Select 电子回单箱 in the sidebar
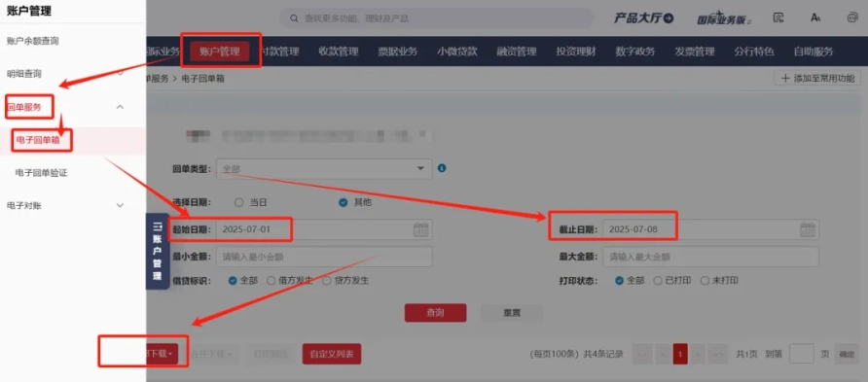Screen dimensions: 868x382 pos(38,140)
